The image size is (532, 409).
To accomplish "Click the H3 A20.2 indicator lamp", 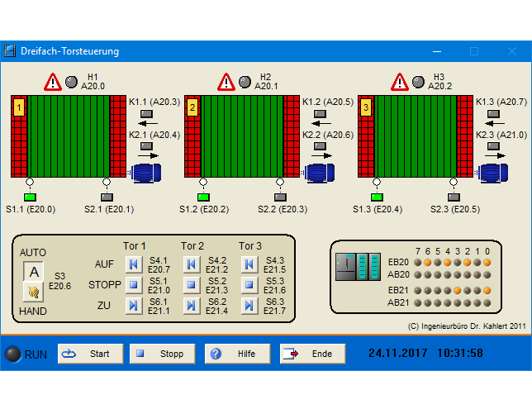I will pos(418,82).
